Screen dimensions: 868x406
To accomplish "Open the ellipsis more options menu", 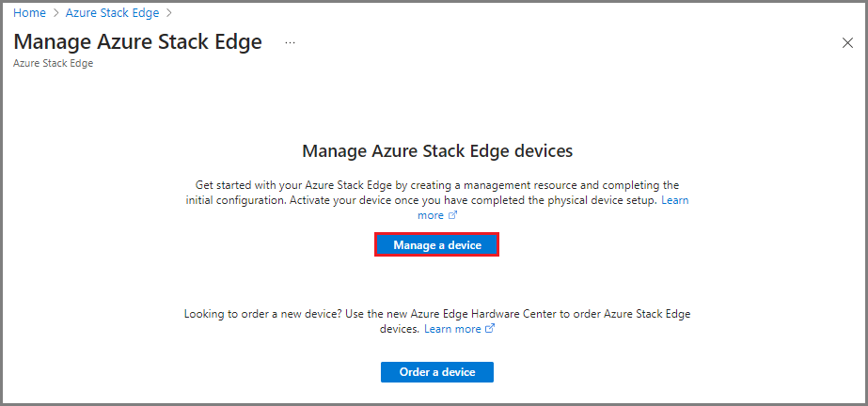I will click(x=290, y=42).
